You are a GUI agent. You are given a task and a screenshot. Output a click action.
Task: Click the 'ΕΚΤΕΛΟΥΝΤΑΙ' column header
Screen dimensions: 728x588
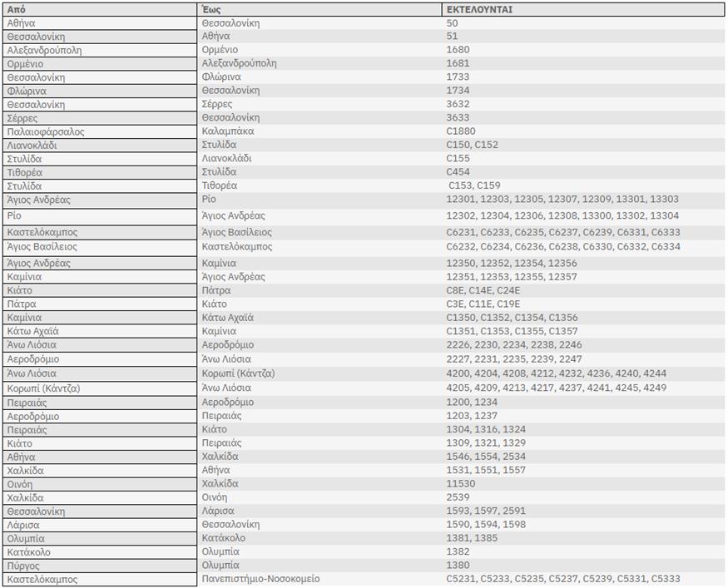(x=479, y=9)
